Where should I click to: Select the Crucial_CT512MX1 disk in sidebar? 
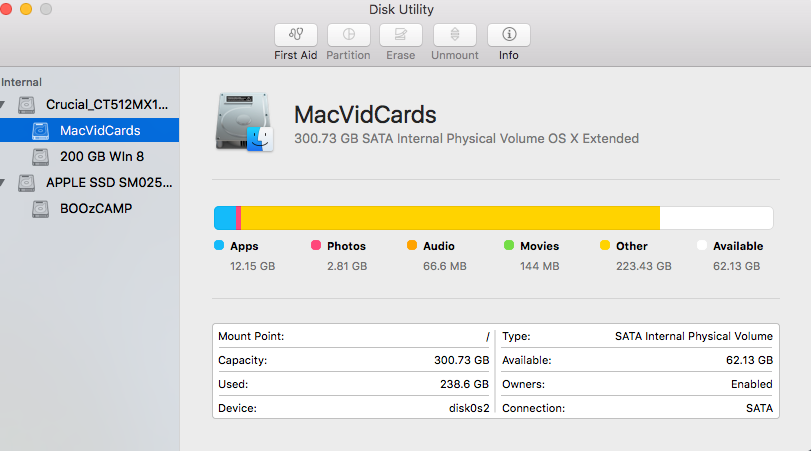[x=89, y=104]
